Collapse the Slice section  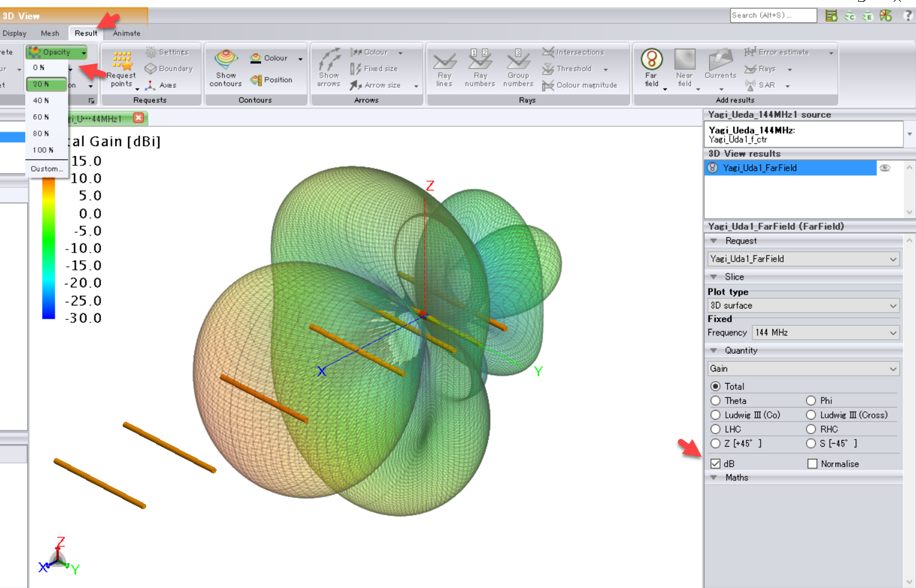pyautogui.click(x=714, y=277)
